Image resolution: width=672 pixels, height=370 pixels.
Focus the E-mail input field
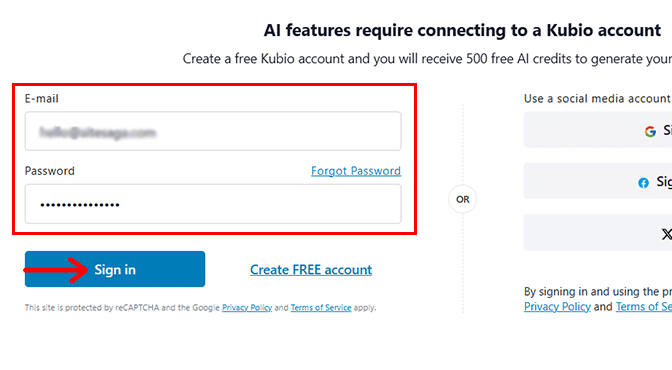click(213, 131)
